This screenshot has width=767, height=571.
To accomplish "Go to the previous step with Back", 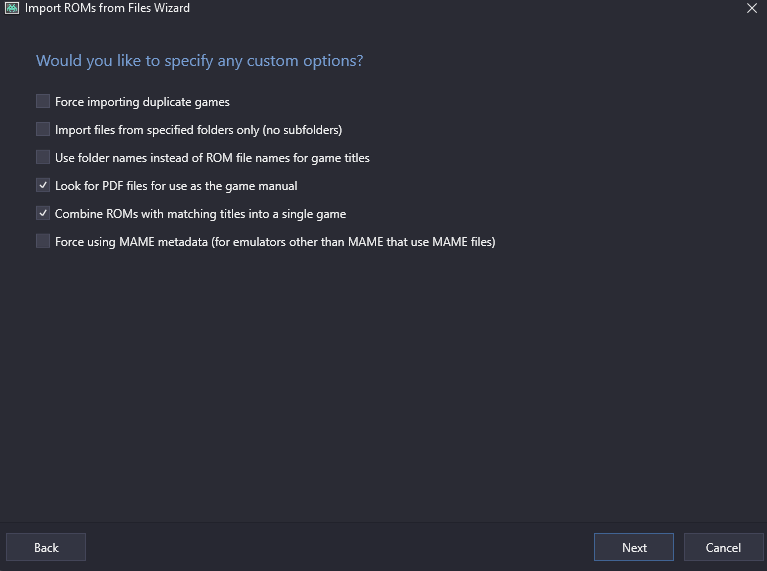I will coord(46,547).
